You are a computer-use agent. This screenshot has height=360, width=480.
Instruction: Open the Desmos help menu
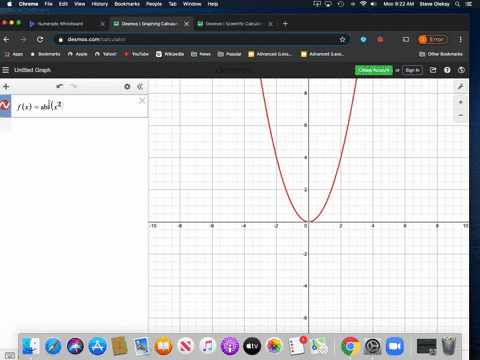447,70
